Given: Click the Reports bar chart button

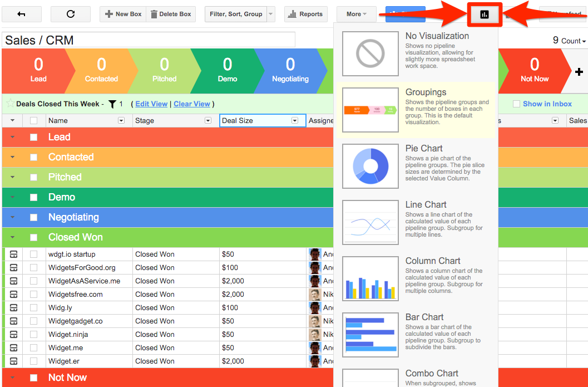Looking at the screenshot, I should coord(305,14).
